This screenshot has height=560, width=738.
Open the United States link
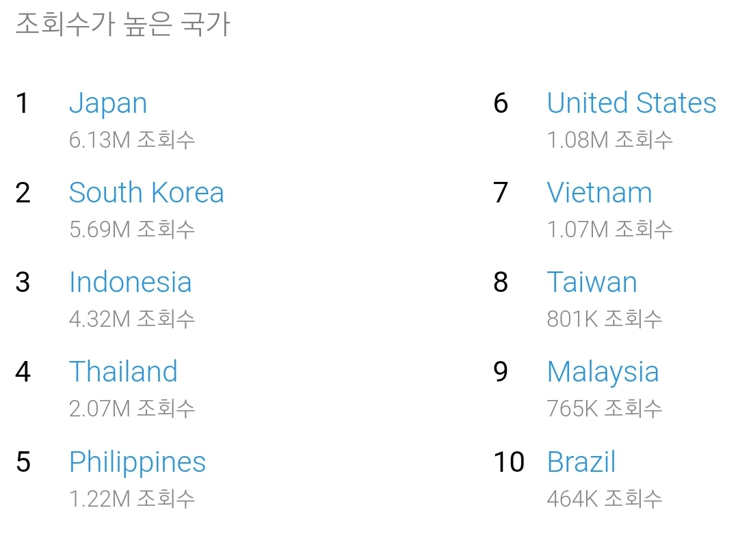(631, 103)
